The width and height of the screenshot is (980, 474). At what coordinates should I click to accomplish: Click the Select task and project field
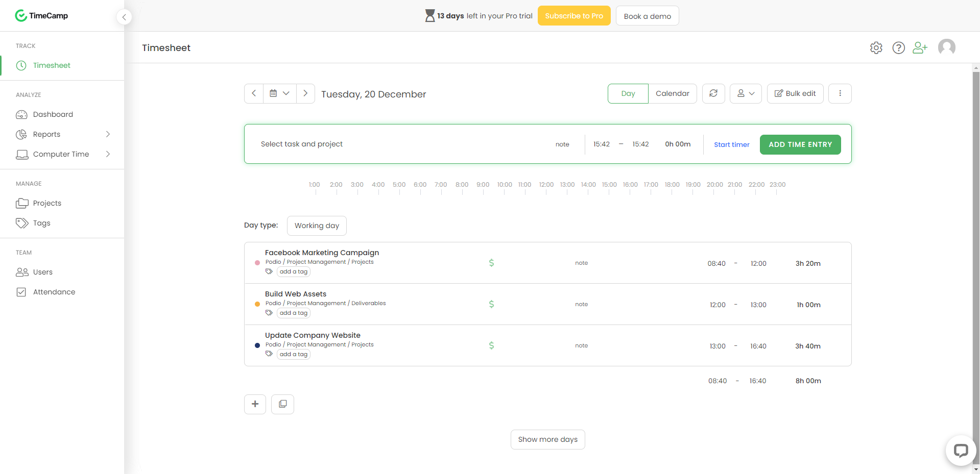click(x=302, y=144)
